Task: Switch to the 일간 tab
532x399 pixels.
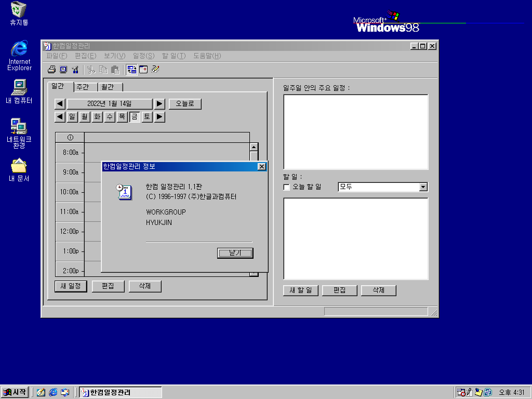Action: [x=60, y=87]
